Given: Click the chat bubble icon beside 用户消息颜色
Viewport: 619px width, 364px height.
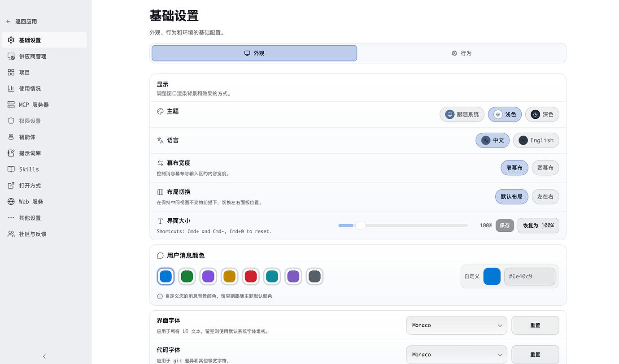Looking at the screenshot, I should coord(160,256).
